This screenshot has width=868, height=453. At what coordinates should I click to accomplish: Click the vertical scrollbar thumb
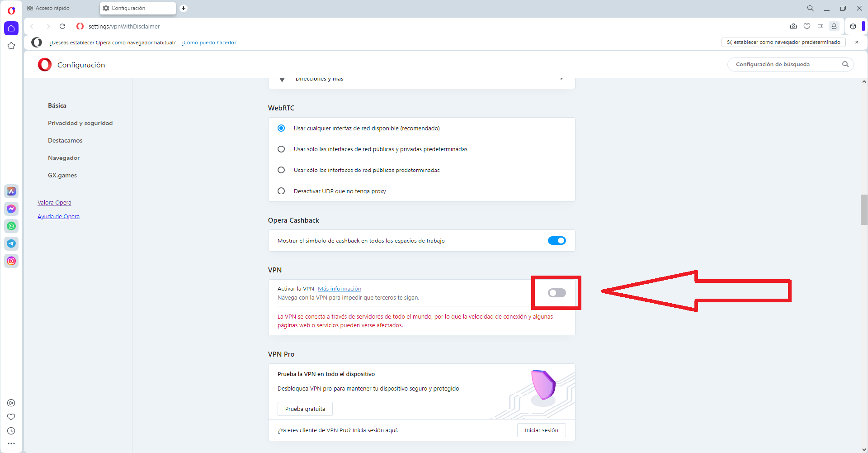[x=864, y=210]
